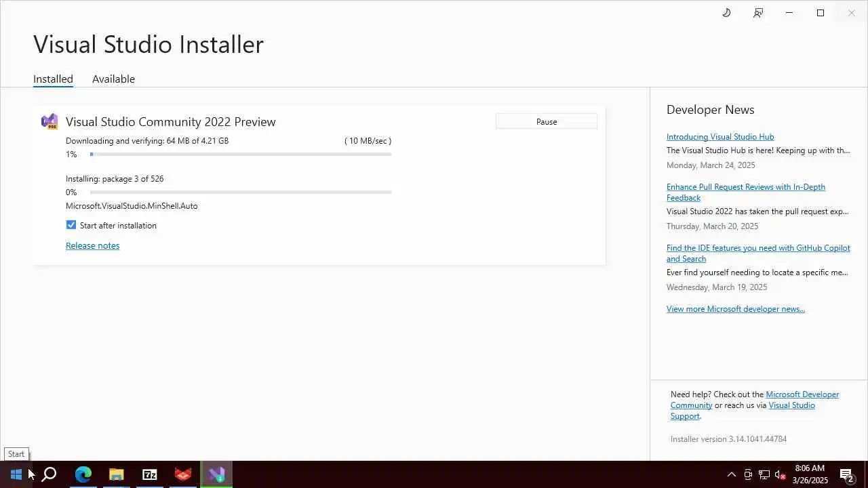Click the 10 MB/sec download speed

[x=368, y=141]
